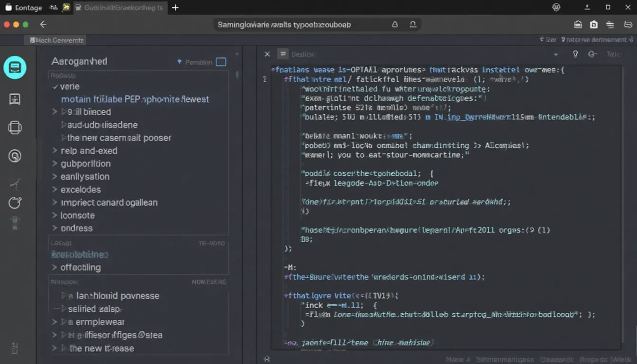The height and width of the screenshot is (364, 637).
Task: Click the blue section label above 'offectling'
Action: click(x=80, y=255)
